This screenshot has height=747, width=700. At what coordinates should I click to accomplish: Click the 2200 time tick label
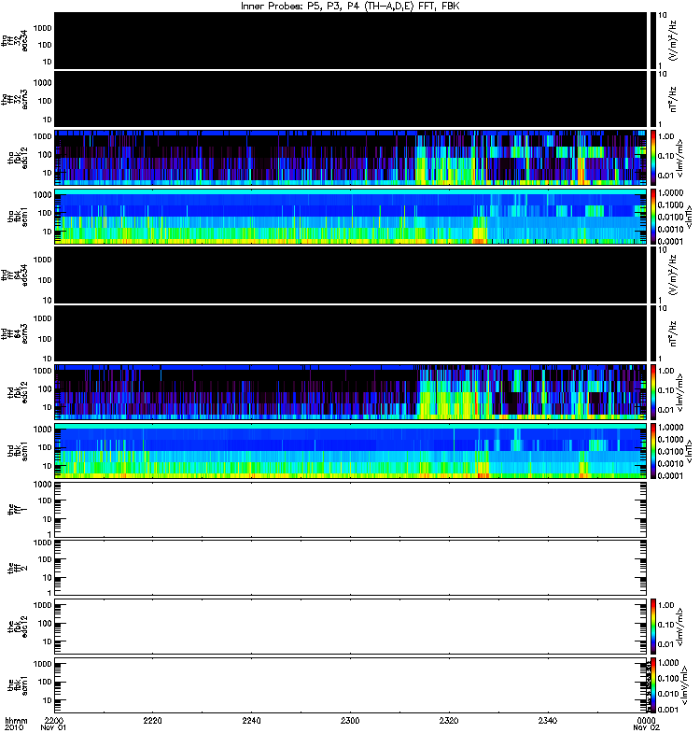click(x=53, y=720)
